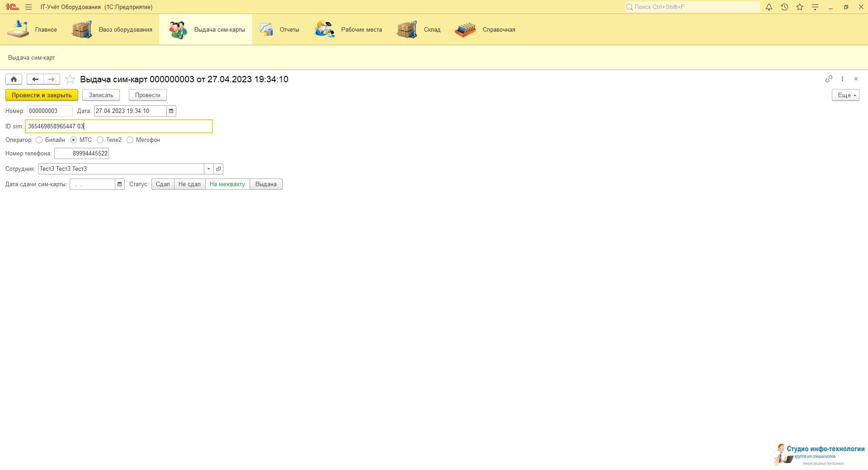Open calendar for SIM return date

point(120,184)
